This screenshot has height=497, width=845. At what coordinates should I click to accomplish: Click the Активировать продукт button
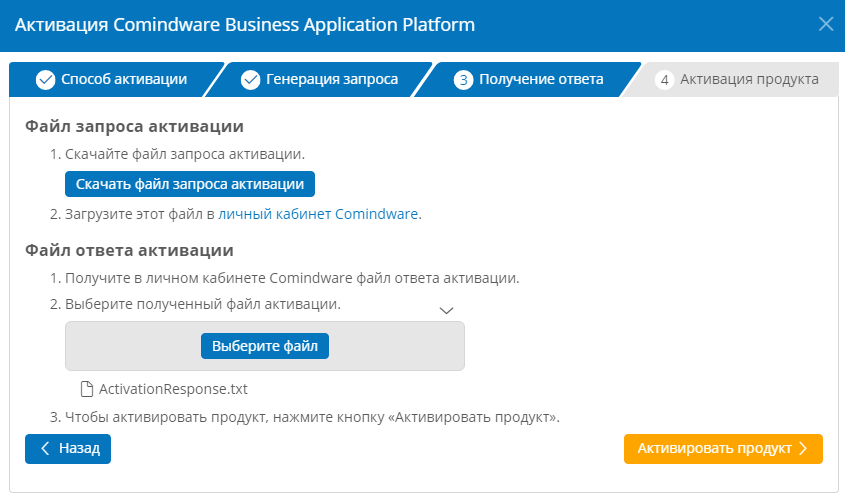coord(723,449)
